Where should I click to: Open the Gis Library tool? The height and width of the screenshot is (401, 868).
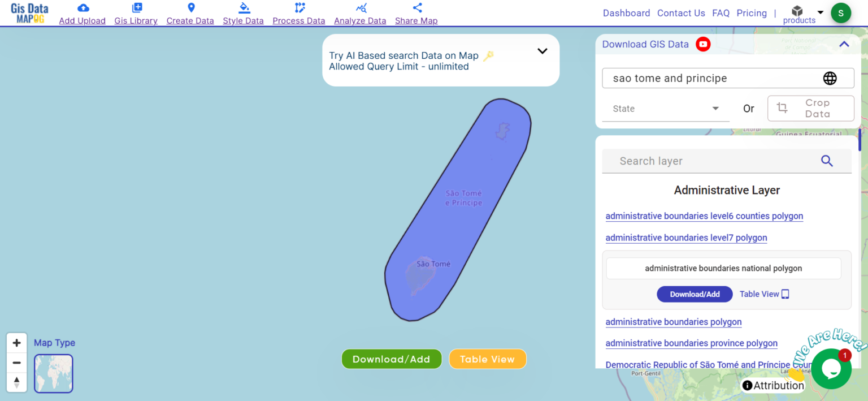pos(136,12)
